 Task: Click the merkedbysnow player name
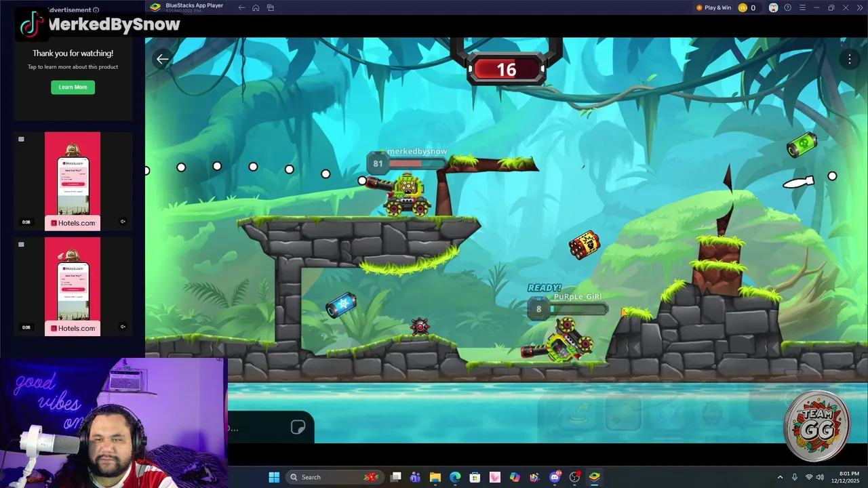pos(417,151)
